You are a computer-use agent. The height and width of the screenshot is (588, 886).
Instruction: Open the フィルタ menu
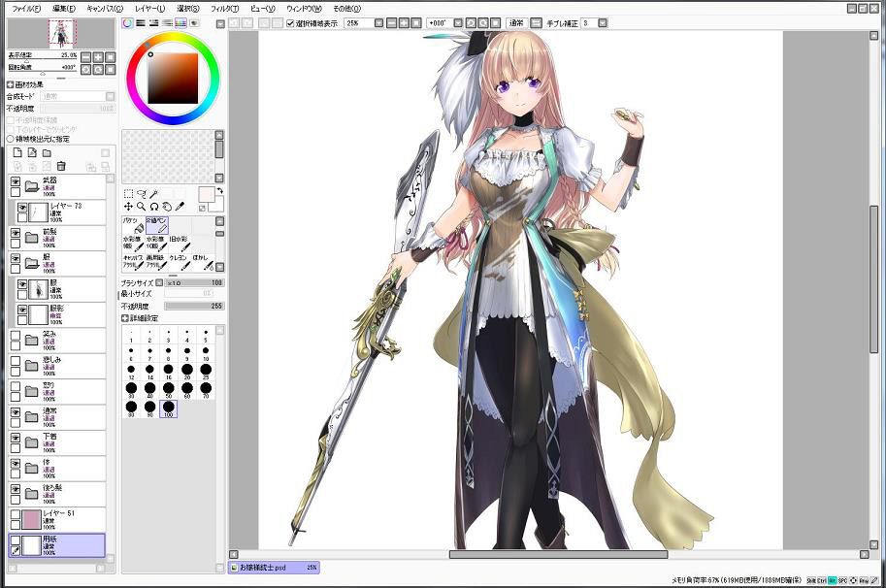tap(224, 8)
